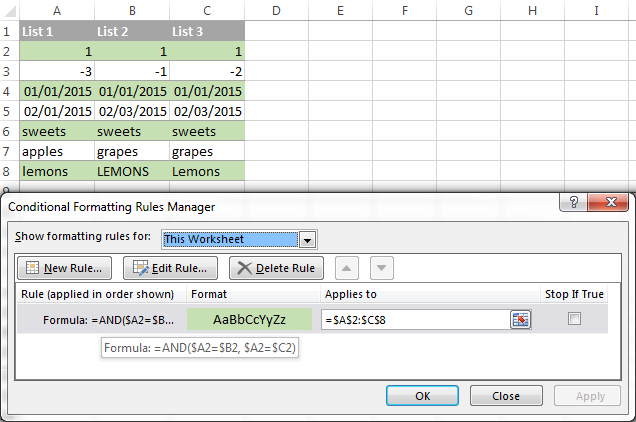Tick the Stop If True checkbox
Screen dimensions: 636x422
tap(574, 319)
